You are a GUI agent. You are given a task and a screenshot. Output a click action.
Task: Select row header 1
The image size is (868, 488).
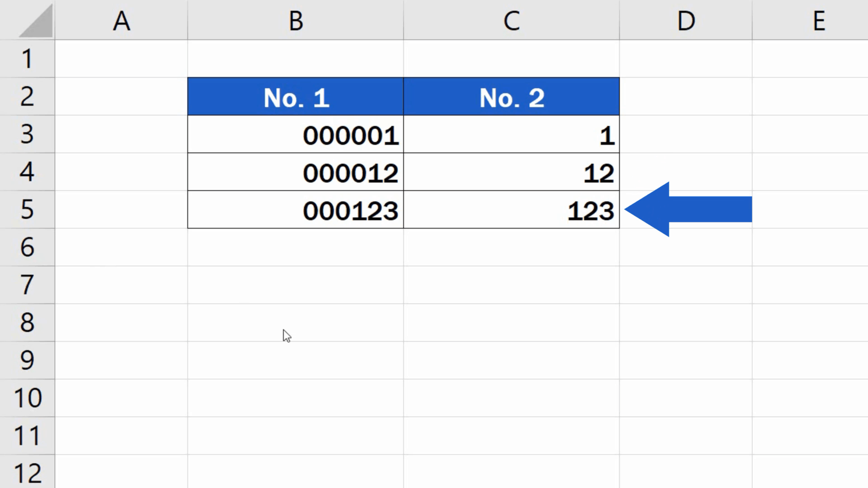coord(27,58)
